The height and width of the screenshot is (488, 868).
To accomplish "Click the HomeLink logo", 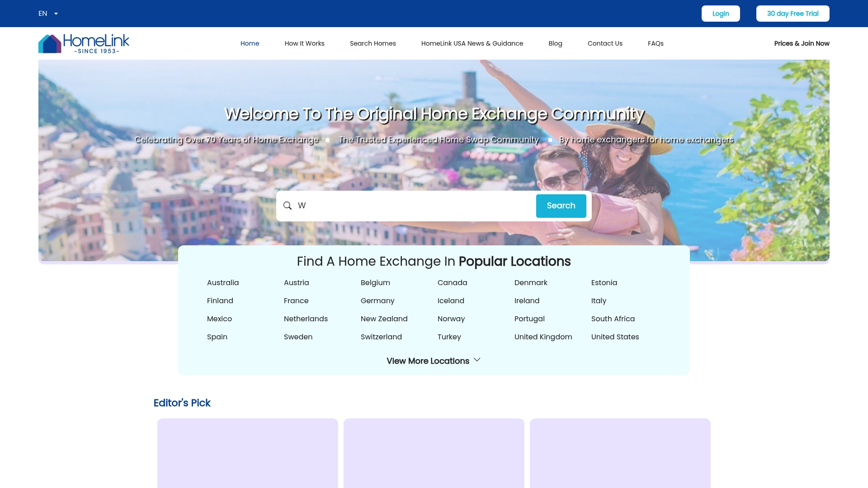I will point(84,43).
